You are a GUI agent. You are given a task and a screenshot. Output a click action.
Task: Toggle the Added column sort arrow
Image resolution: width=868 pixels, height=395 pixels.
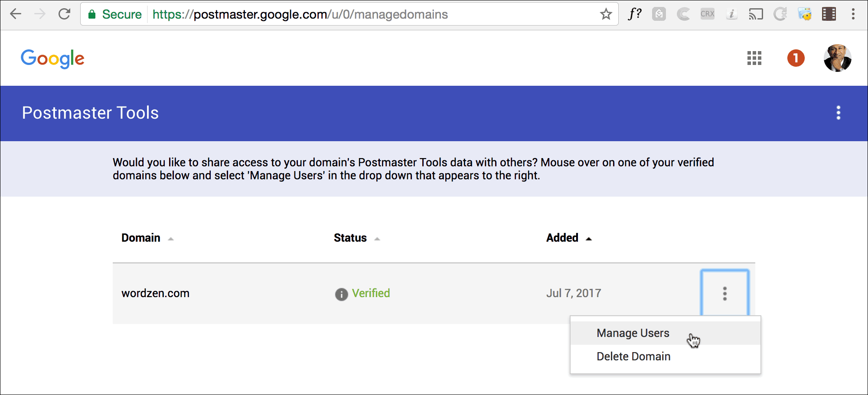pos(589,239)
